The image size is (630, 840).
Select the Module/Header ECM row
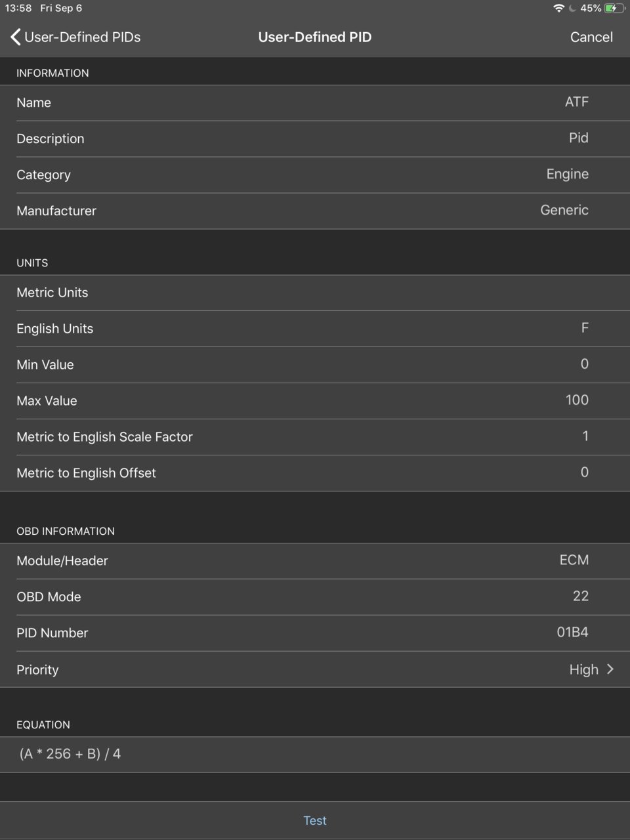pos(315,561)
